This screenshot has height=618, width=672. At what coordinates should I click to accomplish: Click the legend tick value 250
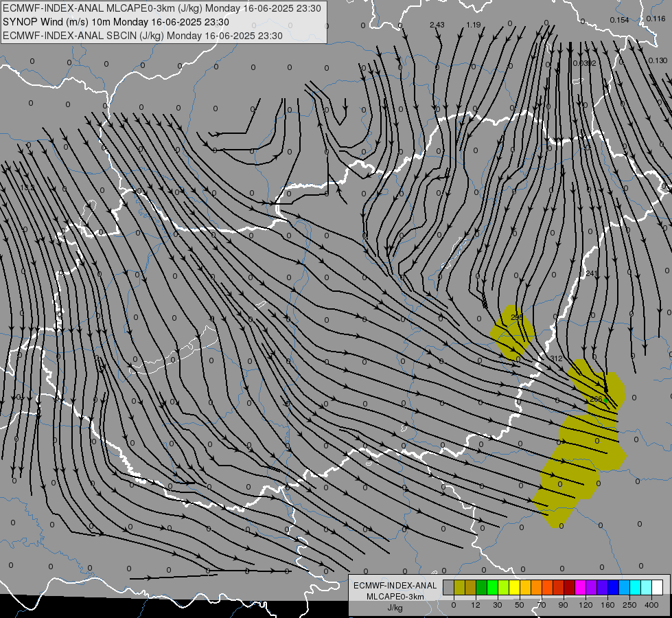point(629,605)
